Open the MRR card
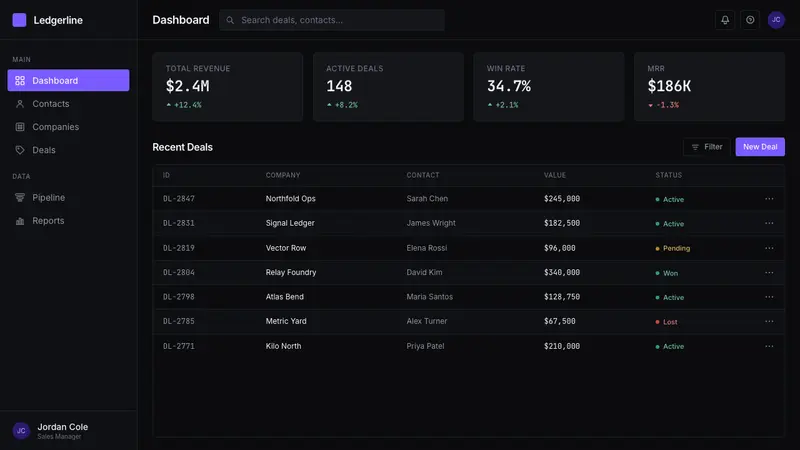 pyautogui.click(x=709, y=87)
